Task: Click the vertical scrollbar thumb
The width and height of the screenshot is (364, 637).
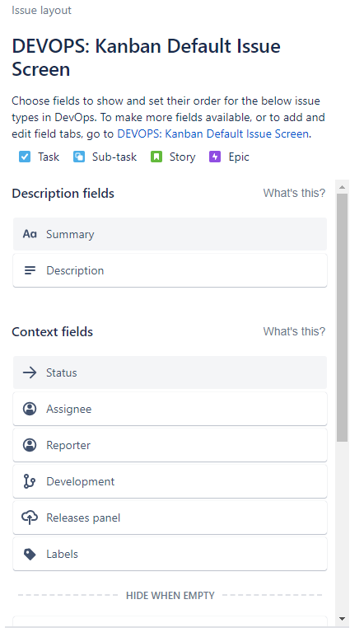Action: (342, 318)
